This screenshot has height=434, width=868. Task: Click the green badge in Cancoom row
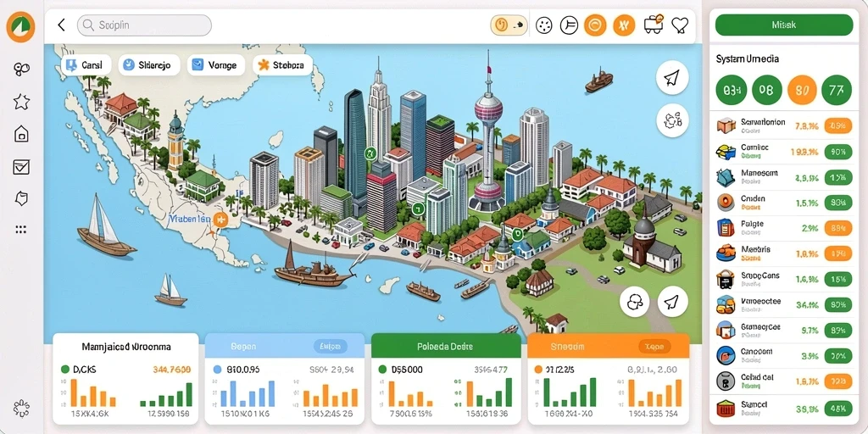click(x=838, y=355)
